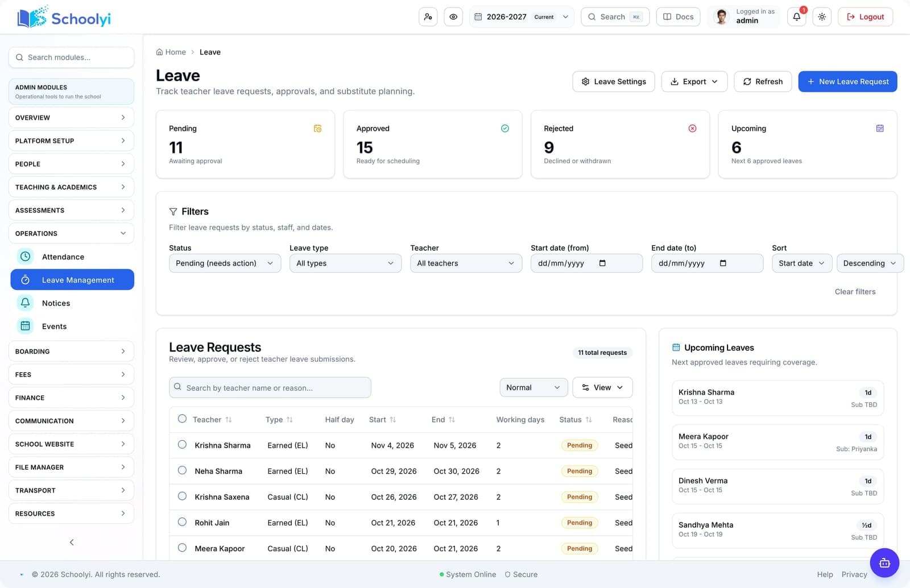Toggle the light theme sun icon
Screen dimensions: 910x588
tap(822, 17)
